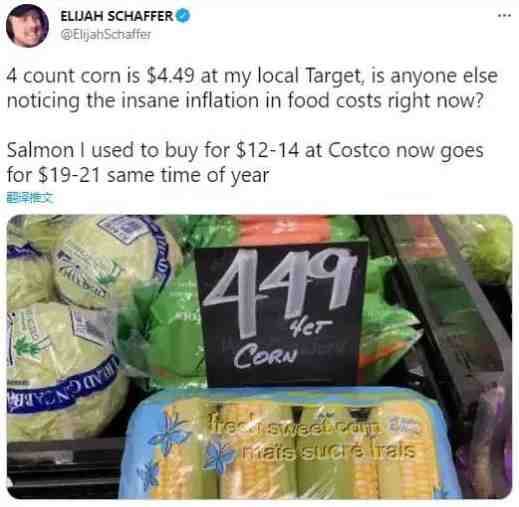Click the paragraph about Costco salmon

(245, 162)
